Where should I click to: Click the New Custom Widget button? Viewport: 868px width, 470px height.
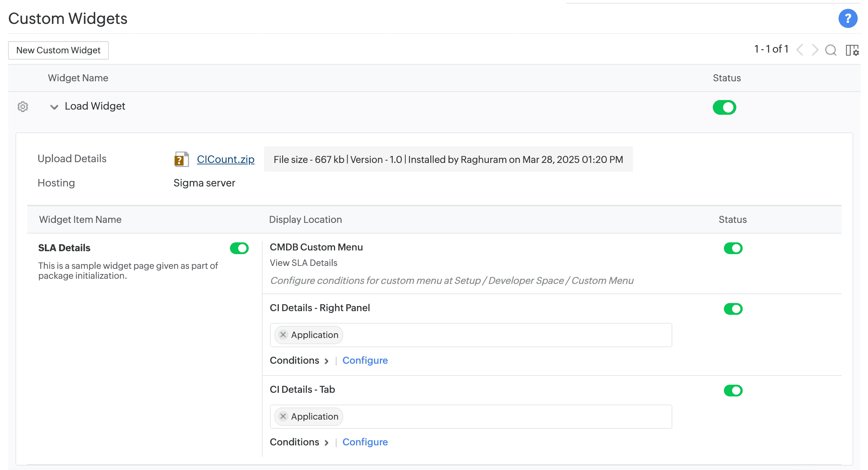pyautogui.click(x=58, y=50)
